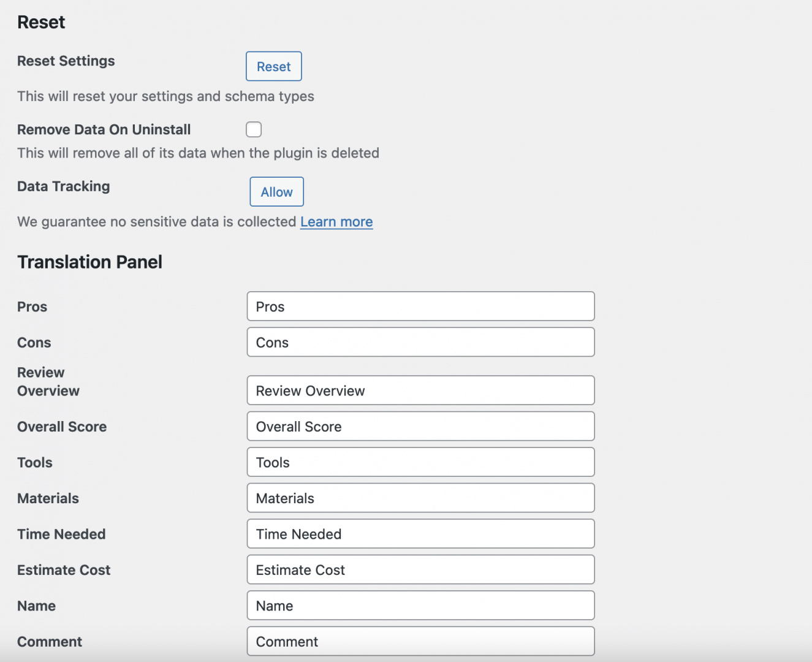812x662 pixels.
Task: Focus the Pros translation input field
Action: 420,306
